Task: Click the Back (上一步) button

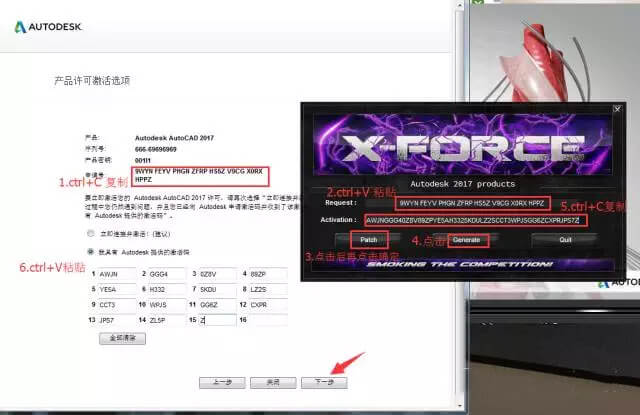Action: [222, 383]
